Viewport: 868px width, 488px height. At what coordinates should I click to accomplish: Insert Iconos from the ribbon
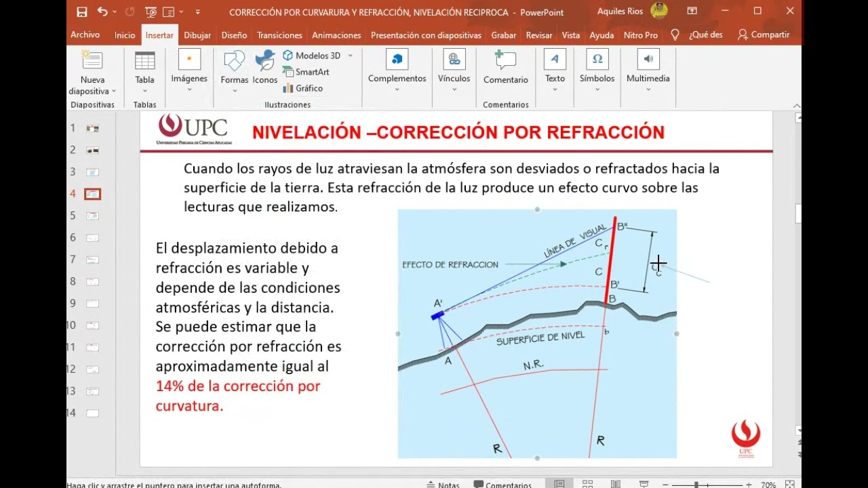pos(265,67)
